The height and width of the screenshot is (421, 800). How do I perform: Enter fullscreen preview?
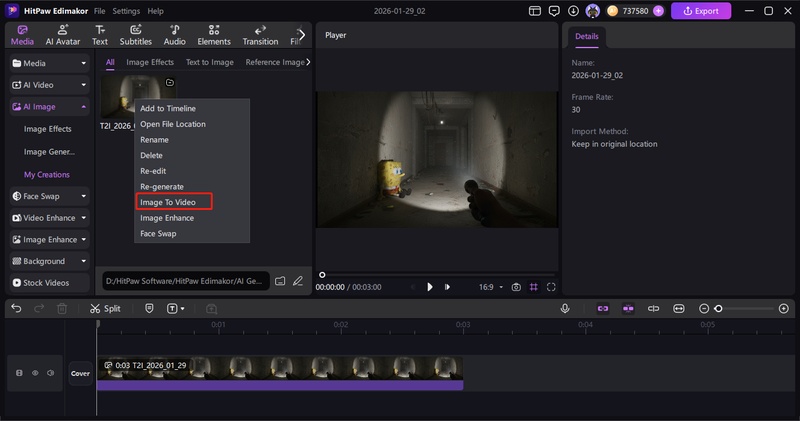tap(551, 287)
